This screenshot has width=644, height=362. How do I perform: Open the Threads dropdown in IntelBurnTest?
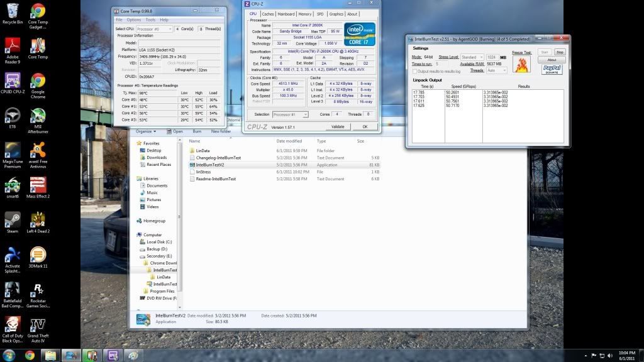coord(497,70)
